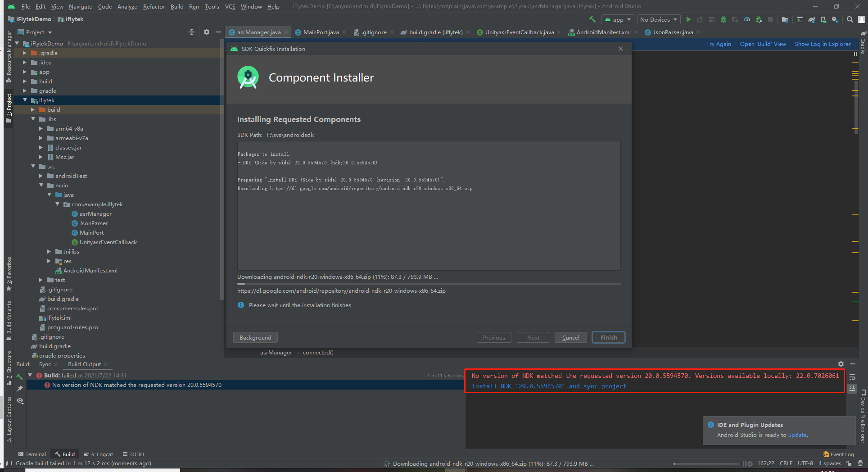The image size is (868, 472).
Task: Open Project panel settings gear
Action: tap(207, 32)
